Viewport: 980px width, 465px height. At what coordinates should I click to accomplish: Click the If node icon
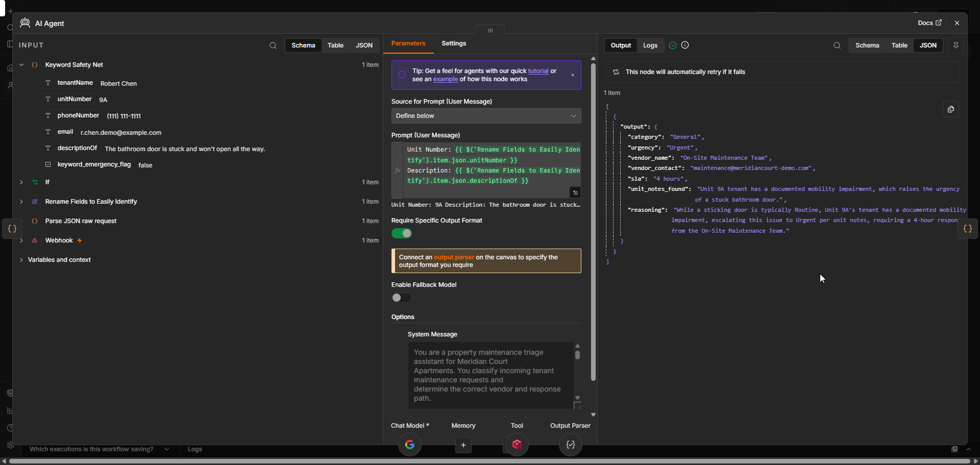click(35, 182)
